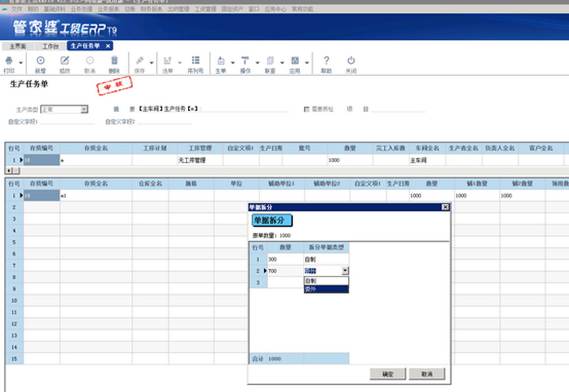569x392 pixels.
Task: Click the left arrow of horizontal scrollbar
Action: pyautogui.click(x=8, y=170)
